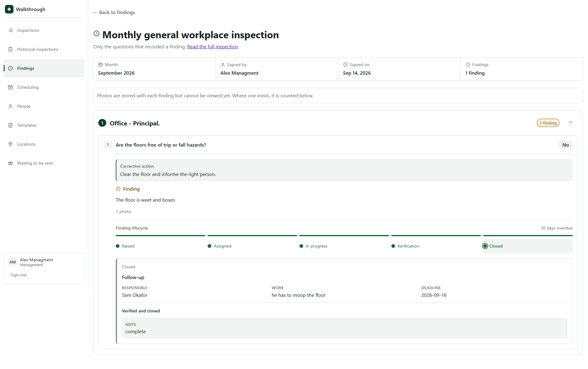The width and height of the screenshot is (588, 369).
Task: Click the alert icon next to Findings summary
Action: point(468,65)
